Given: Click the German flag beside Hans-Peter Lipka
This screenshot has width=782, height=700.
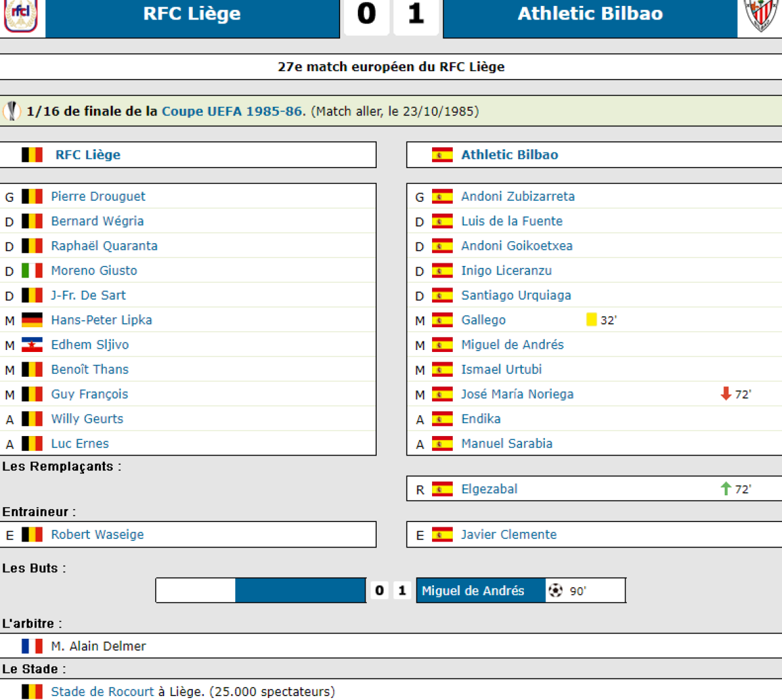Looking at the screenshot, I should tap(32, 320).
